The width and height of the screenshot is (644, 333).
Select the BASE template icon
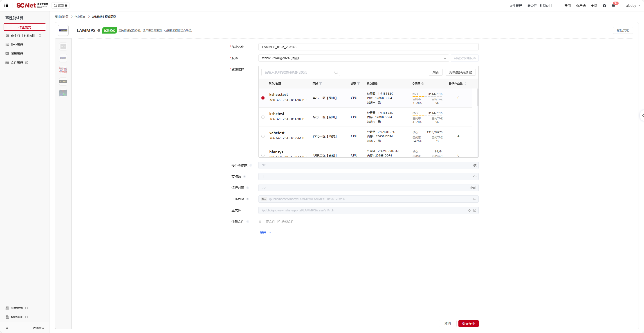point(63,46)
